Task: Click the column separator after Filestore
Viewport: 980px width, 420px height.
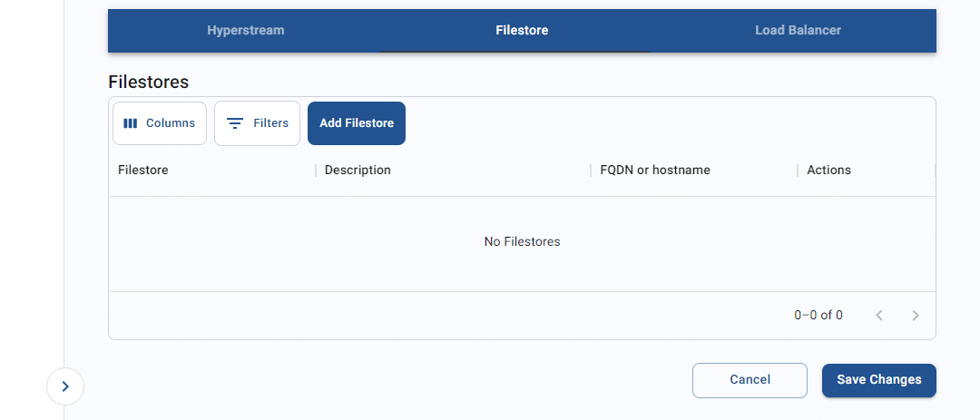Action: (316, 170)
